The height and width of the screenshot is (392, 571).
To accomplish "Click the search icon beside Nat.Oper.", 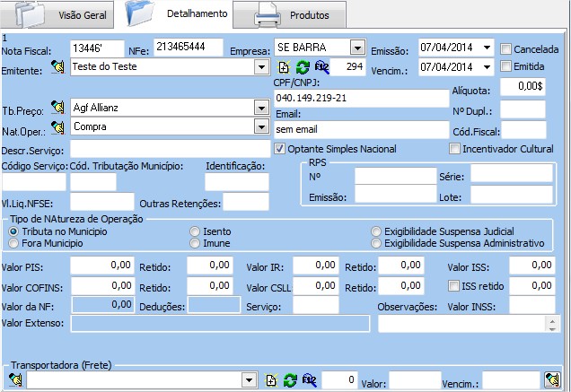I will 59,126.
